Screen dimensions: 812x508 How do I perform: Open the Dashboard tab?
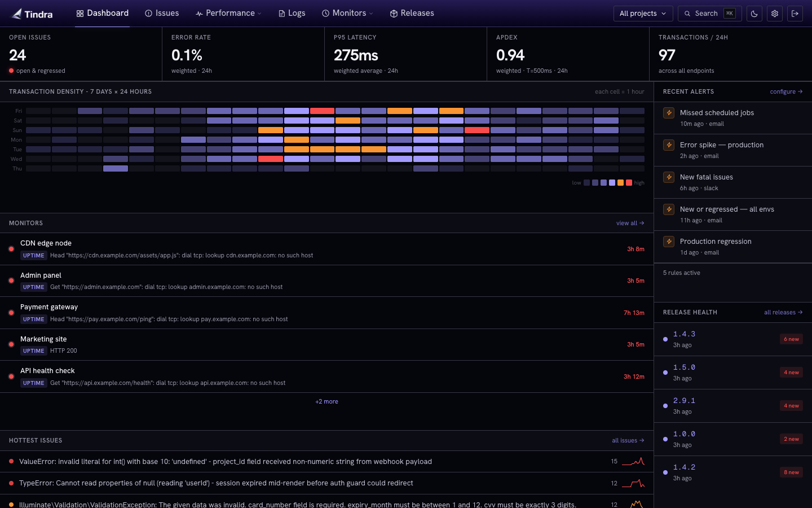coord(103,13)
